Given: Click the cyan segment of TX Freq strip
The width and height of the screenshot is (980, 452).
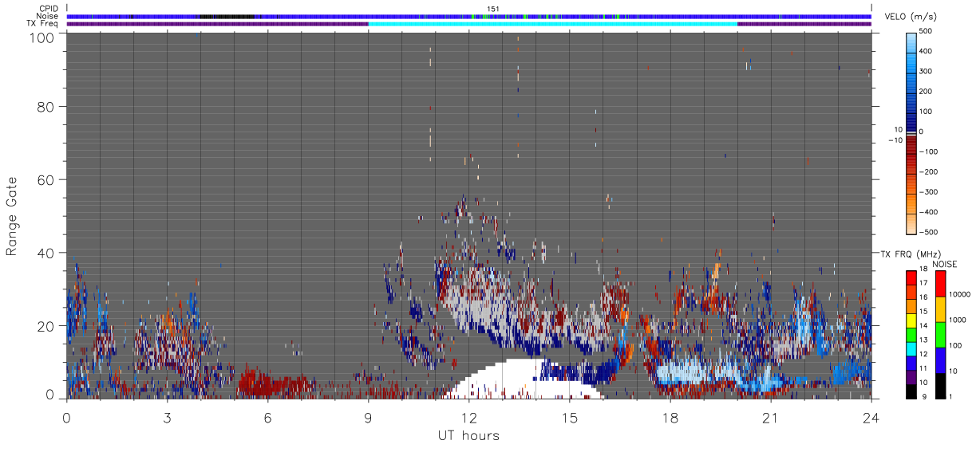Looking at the screenshot, I should 552,24.
